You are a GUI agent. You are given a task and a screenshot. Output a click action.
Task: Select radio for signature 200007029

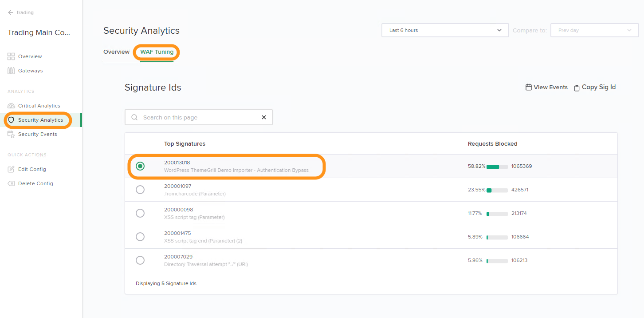[140, 260]
